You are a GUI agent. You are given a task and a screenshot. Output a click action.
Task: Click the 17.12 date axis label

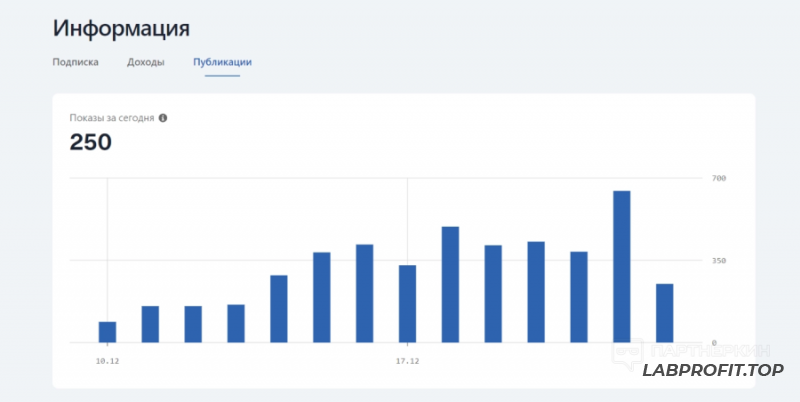[x=407, y=360]
